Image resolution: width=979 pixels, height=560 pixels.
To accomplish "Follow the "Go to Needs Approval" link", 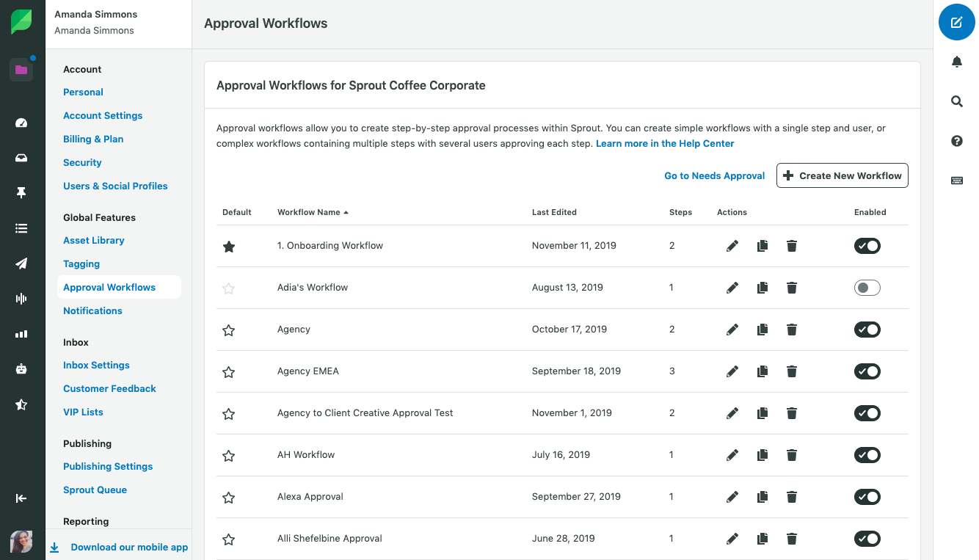I will (x=714, y=175).
